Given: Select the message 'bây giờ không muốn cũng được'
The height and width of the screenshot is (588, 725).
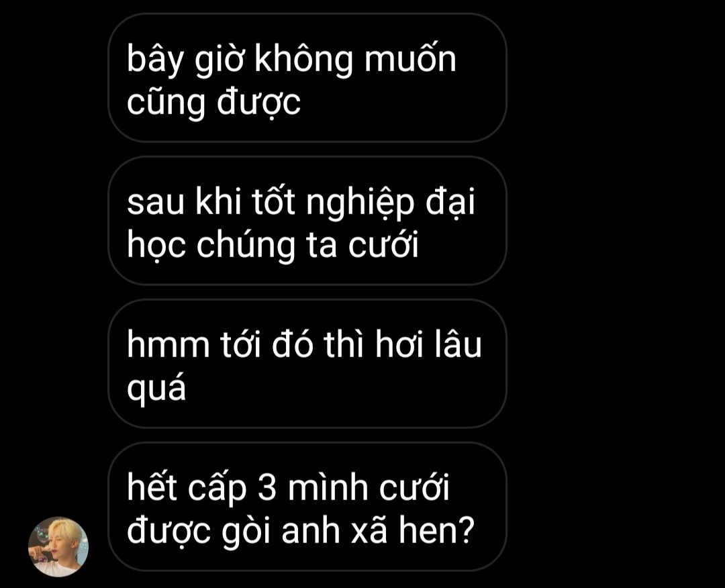Looking at the screenshot, I should (307, 78).
